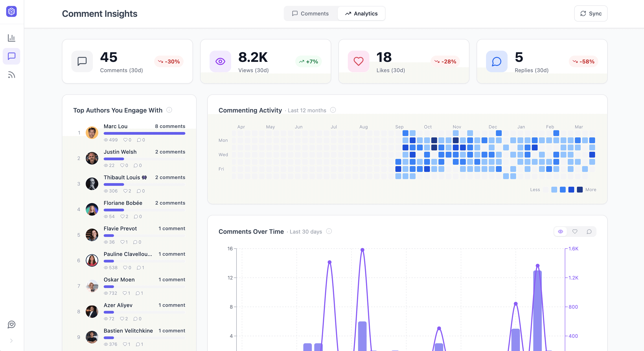Click the -30% change badge

click(x=169, y=61)
